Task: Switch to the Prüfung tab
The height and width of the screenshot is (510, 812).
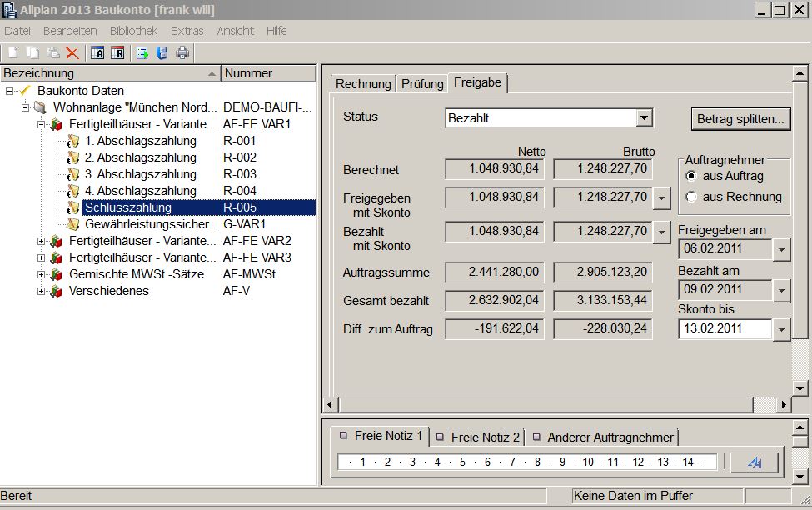Action: tap(422, 83)
